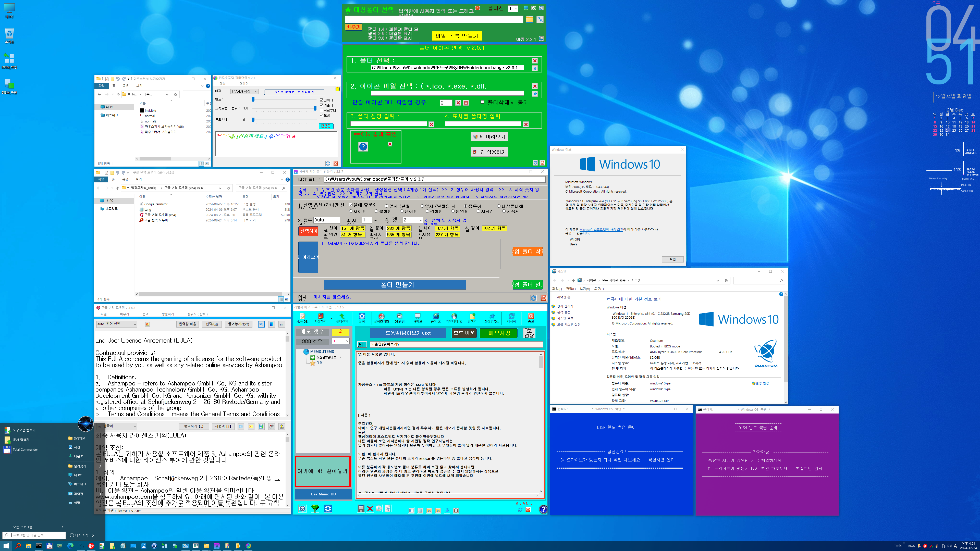The height and width of the screenshot is (551, 980).
Task: Open Edge browser in taskbar
Action: [x=70, y=546]
